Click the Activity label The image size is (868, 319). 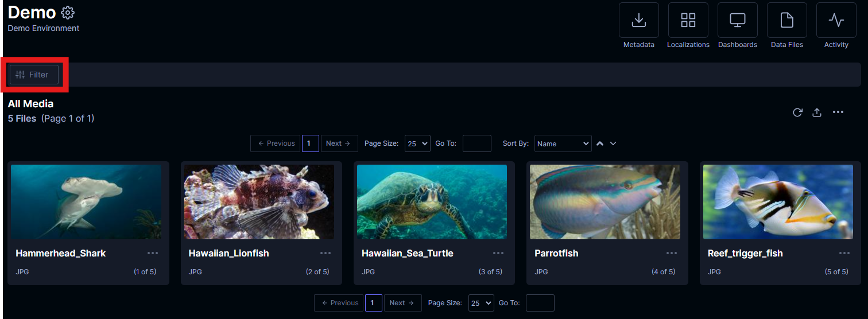tap(836, 45)
